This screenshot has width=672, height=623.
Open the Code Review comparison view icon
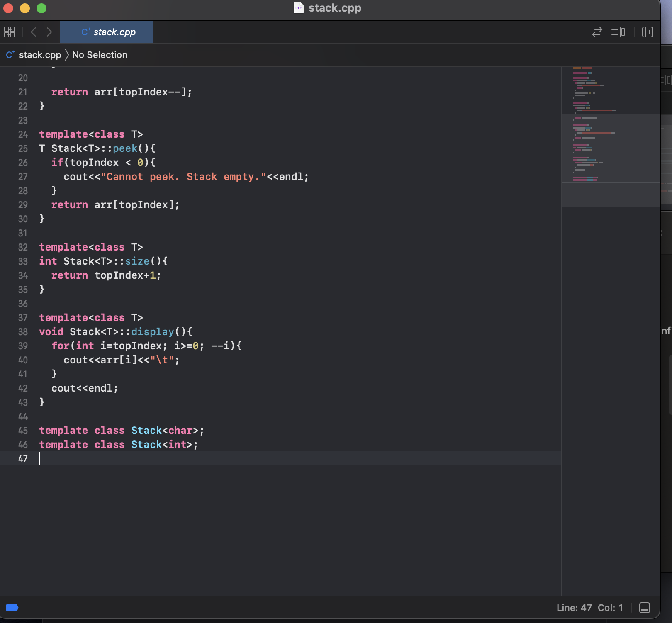(597, 32)
